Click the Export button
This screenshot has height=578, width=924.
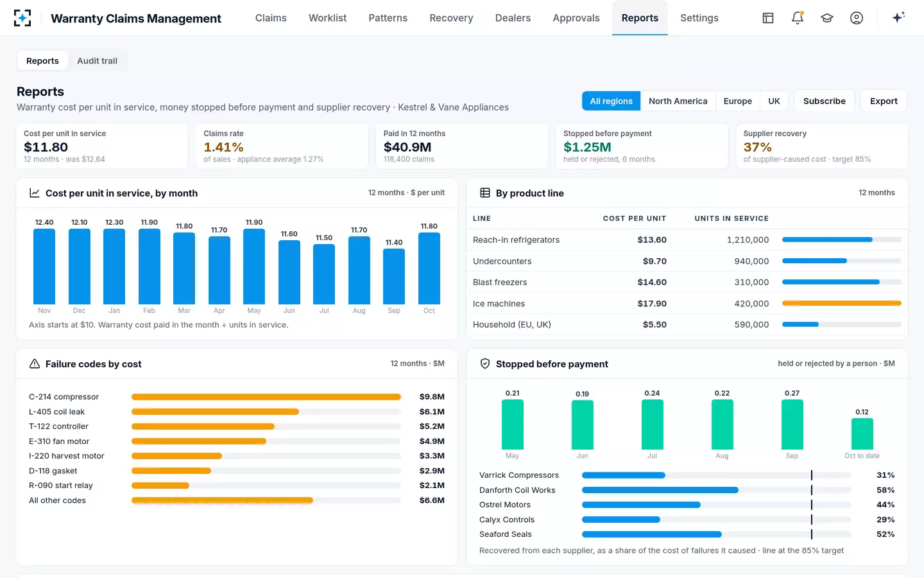coord(884,101)
